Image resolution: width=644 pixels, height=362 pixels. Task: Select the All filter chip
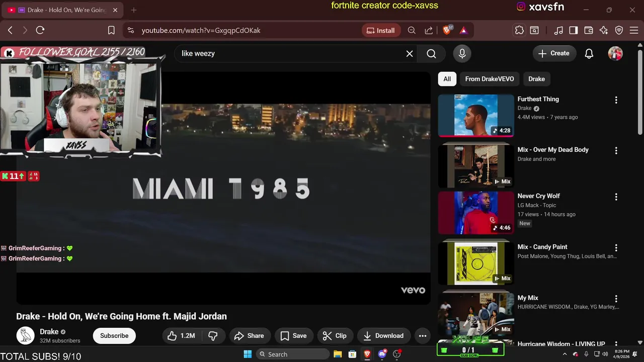447,79
